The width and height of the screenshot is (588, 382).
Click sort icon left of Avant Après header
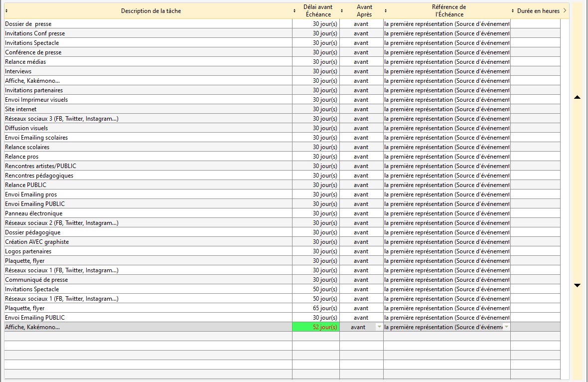[342, 11]
